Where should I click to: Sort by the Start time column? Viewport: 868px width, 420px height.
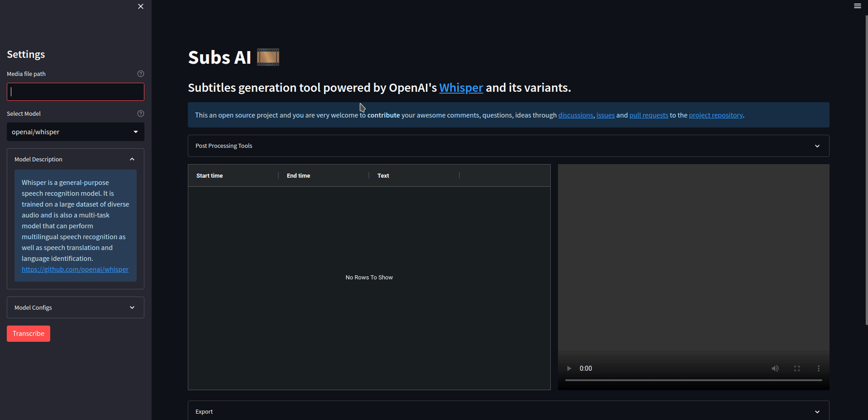click(x=210, y=176)
